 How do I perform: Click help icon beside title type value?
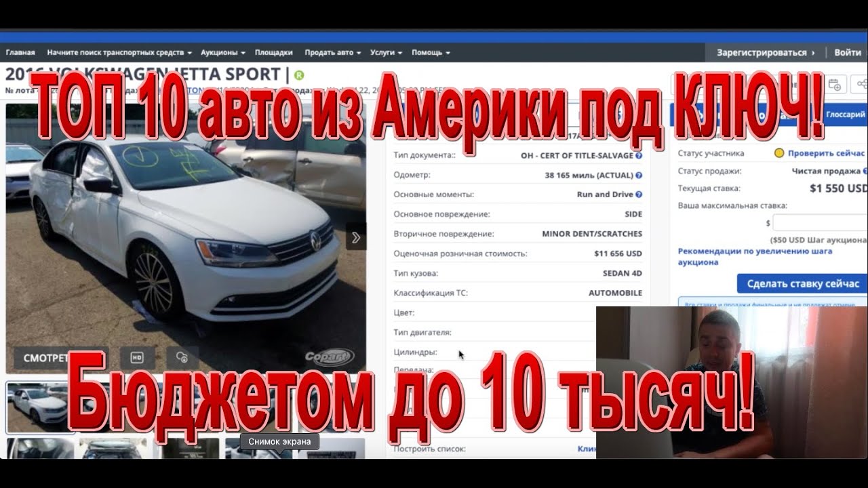[639, 155]
